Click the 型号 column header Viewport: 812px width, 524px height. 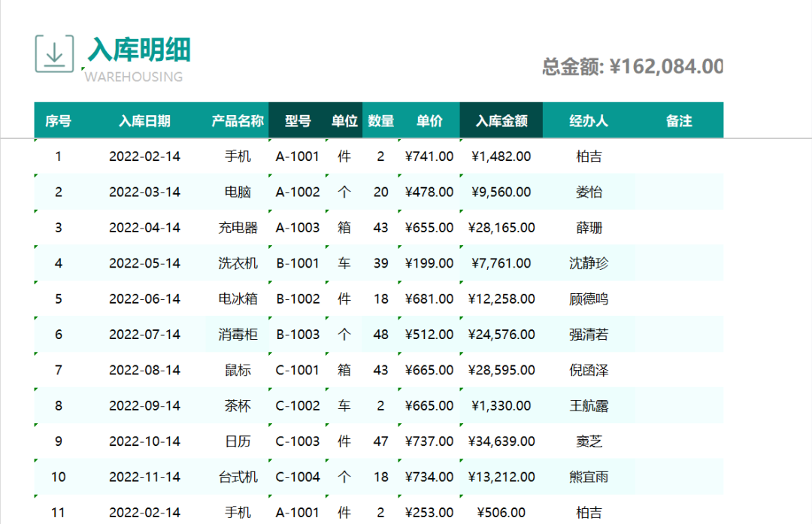click(x=298, y=120)
